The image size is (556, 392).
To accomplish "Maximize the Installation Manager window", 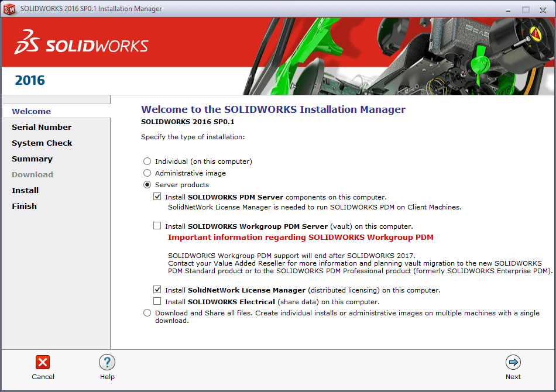I will tap(526, 9).
